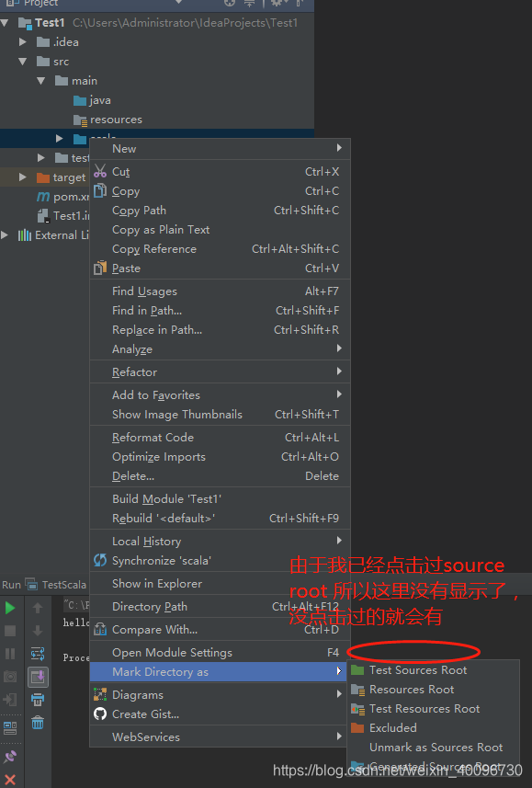
Task: Collapse the src folder arrow
Action: [23, 62]
